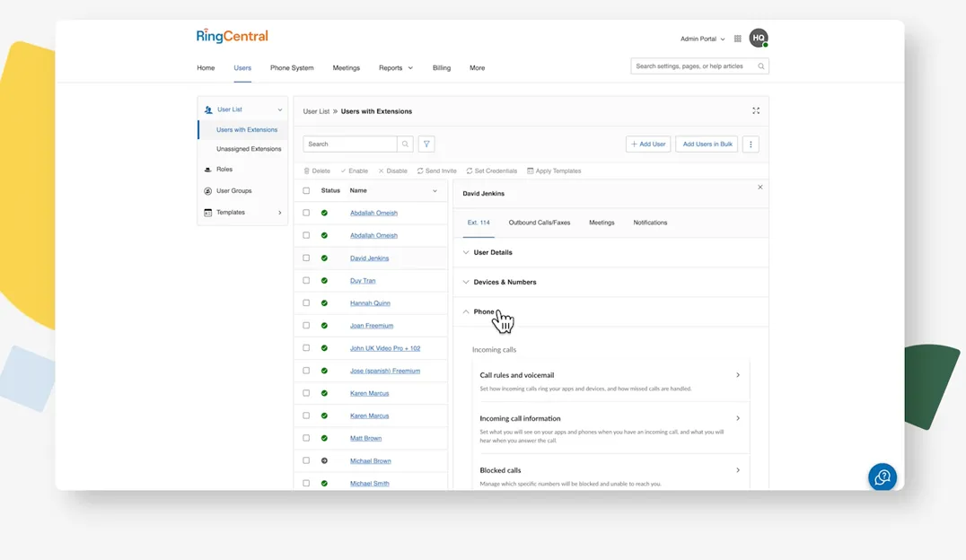Screen dimensions: 966x560
Task: Open the more options kebab menu
Action: (x=751, y=144)
